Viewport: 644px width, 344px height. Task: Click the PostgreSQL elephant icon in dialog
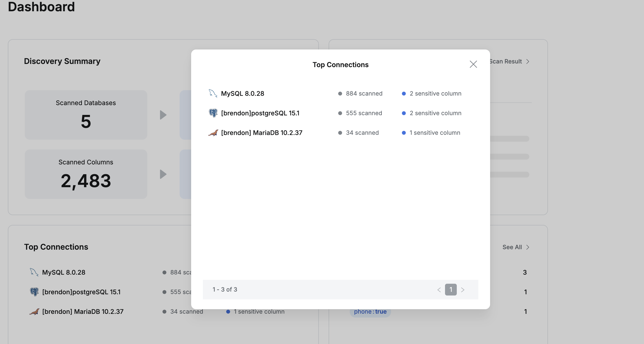click(x=213, y=113)
